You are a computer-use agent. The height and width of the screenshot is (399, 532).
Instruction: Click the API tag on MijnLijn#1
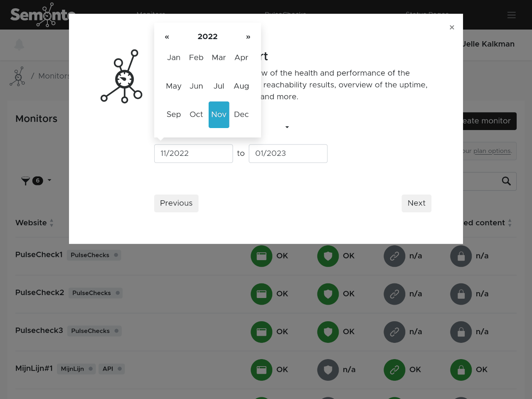pyautogui.click(x=111, y=369)
